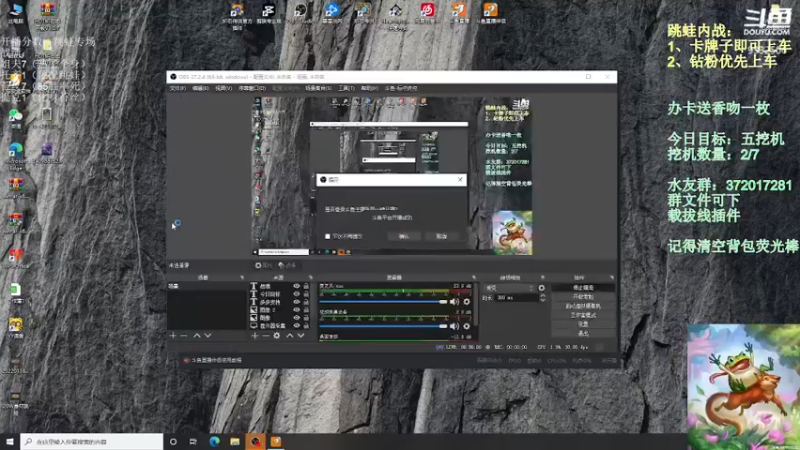Open File Explorer from the taskbar
The height and width of the screenshot is (450, 800).
(x=235, y=441)
